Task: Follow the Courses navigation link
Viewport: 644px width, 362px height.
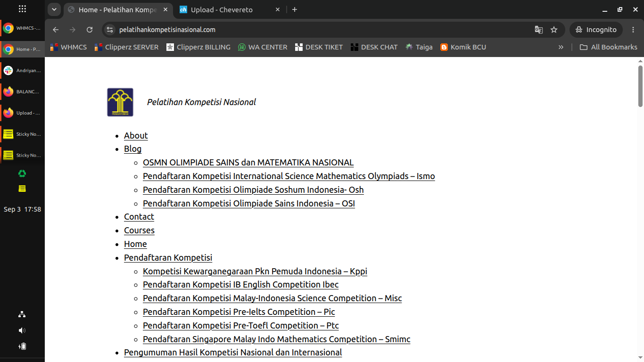Action: 139,230
